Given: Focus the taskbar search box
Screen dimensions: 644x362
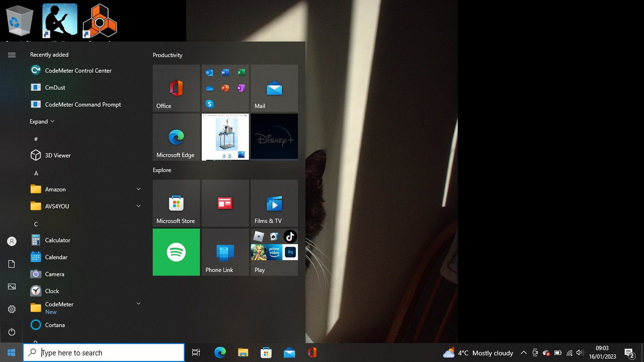Looking at the screenshot, I should pos(104,352).
